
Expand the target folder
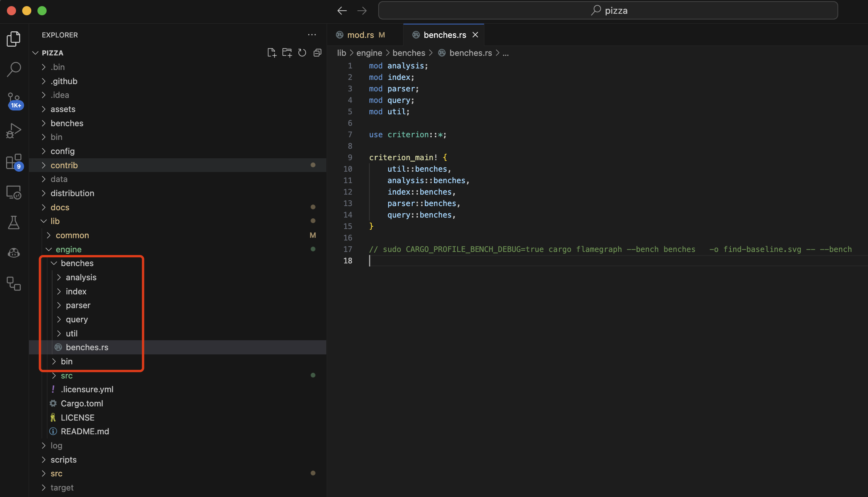click(x=178, y=487)
